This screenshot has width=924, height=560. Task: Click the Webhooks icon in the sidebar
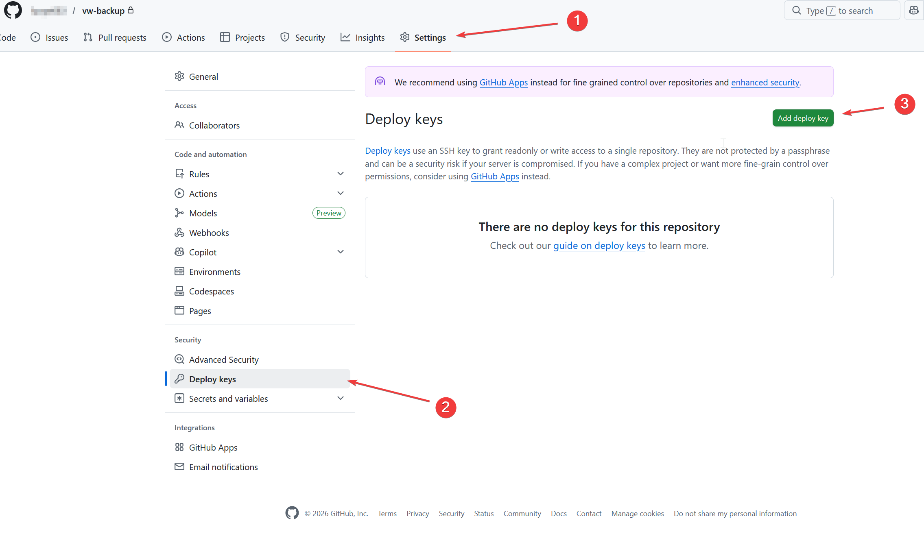[179, 233]
